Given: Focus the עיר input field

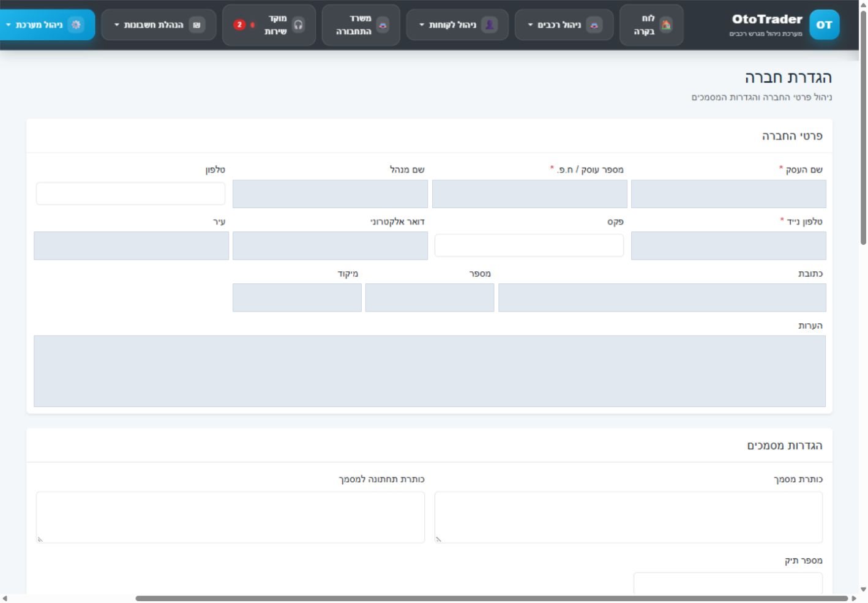Looking at the screenshot, I should (x=131, y=245).
